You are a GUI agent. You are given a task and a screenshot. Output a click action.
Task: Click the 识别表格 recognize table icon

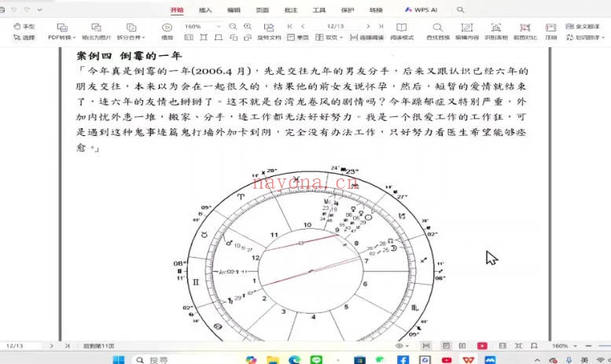495,28
